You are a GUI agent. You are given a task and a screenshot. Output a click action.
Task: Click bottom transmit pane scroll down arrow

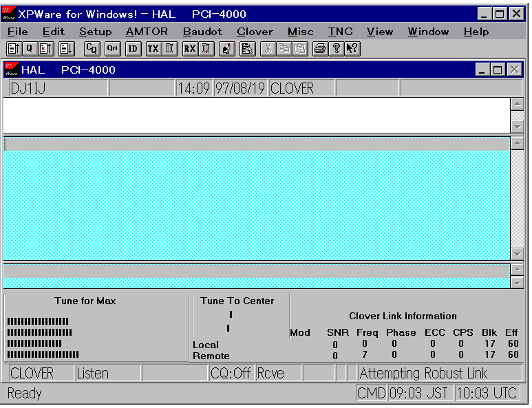517,283
